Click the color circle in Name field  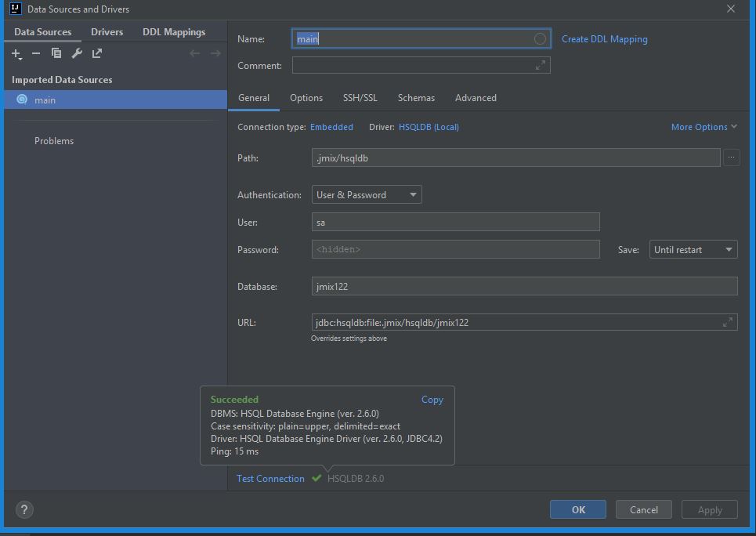[540, 38]
